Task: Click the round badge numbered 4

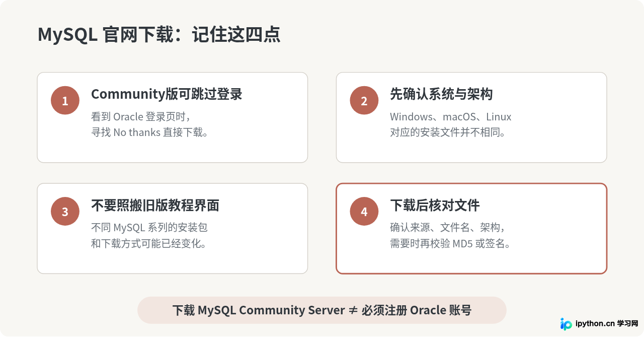Action: [x=364, y=212]
